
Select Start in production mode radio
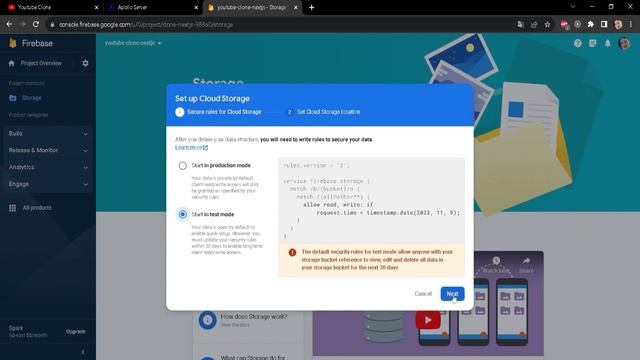tap(182, 166)
